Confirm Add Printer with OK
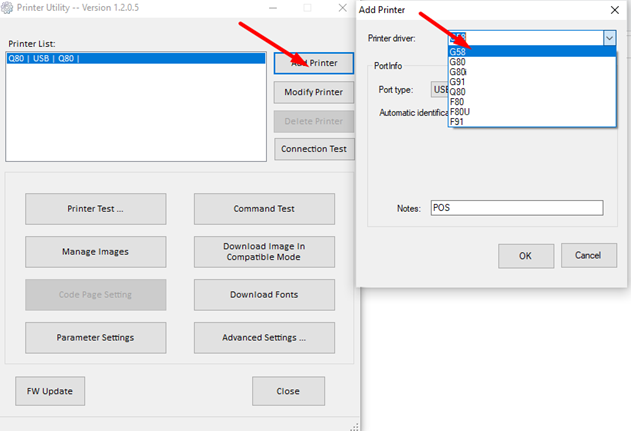631x431 pixels. point(525,255)
